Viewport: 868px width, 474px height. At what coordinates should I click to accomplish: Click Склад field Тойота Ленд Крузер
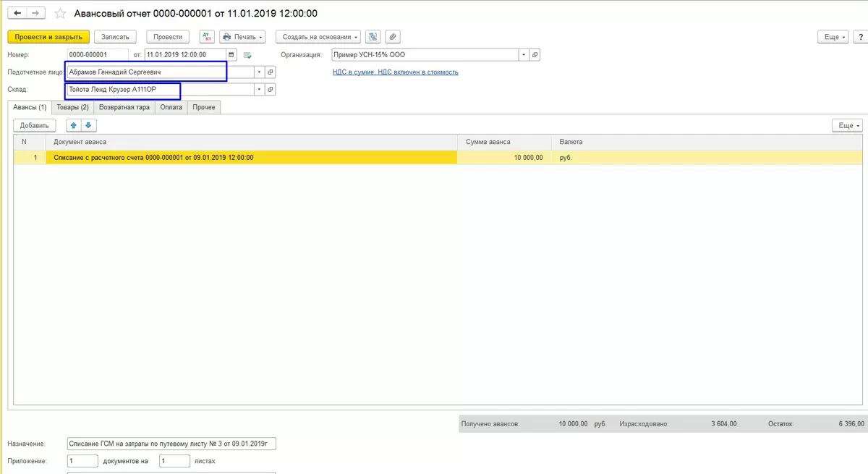pos(160,90)
